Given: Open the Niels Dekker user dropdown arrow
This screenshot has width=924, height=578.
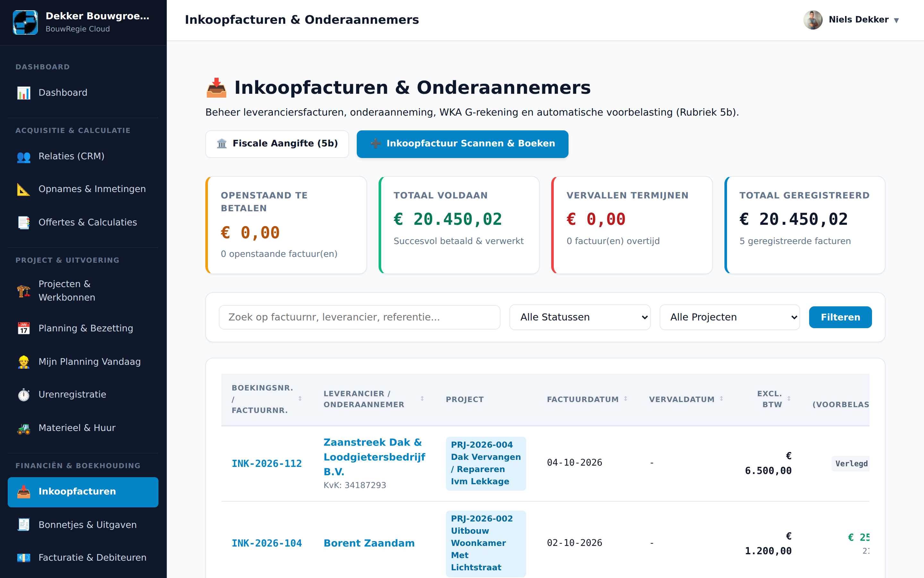Looking at the screenshot, I should click(x=896, y=20).
